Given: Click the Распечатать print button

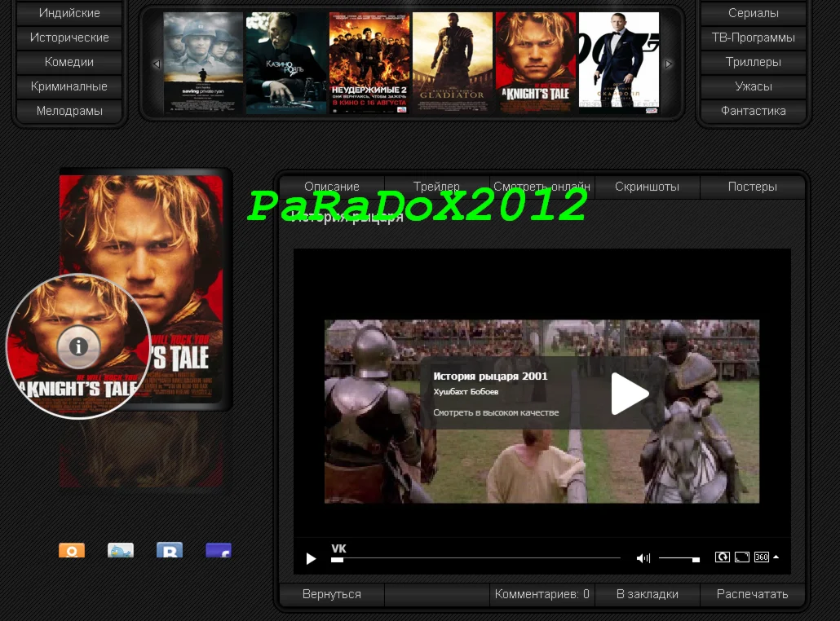Looking at the screenshot, I should (x=752, y=594).
